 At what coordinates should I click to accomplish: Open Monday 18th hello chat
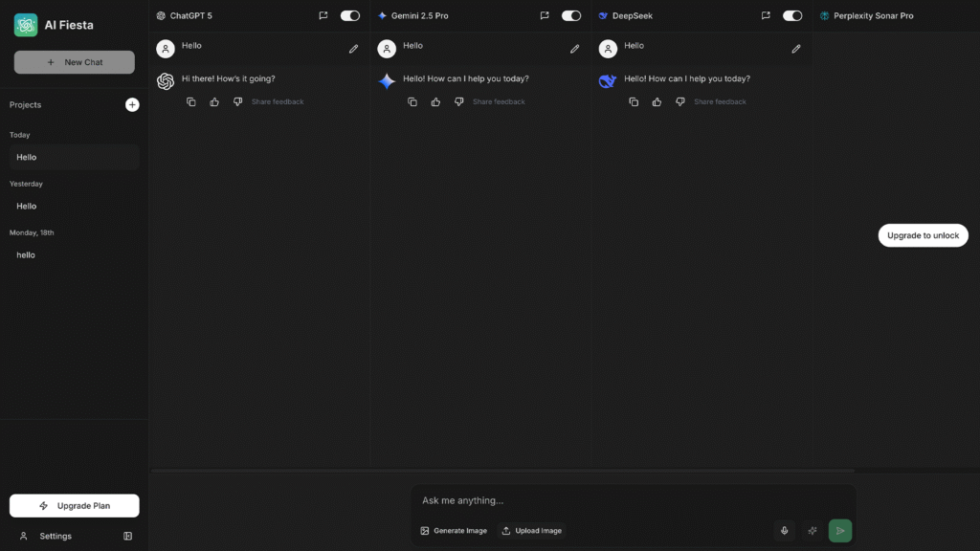75,254
